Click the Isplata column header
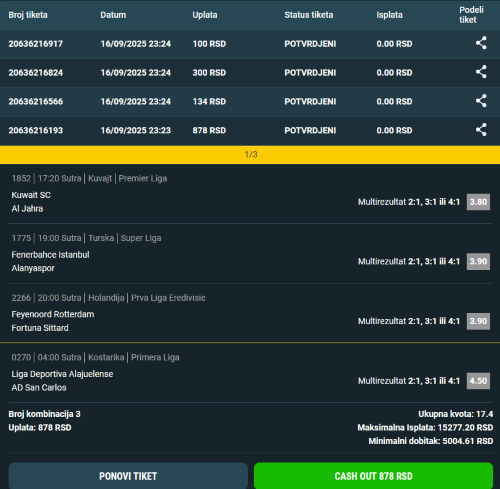 tap(389, 15)
